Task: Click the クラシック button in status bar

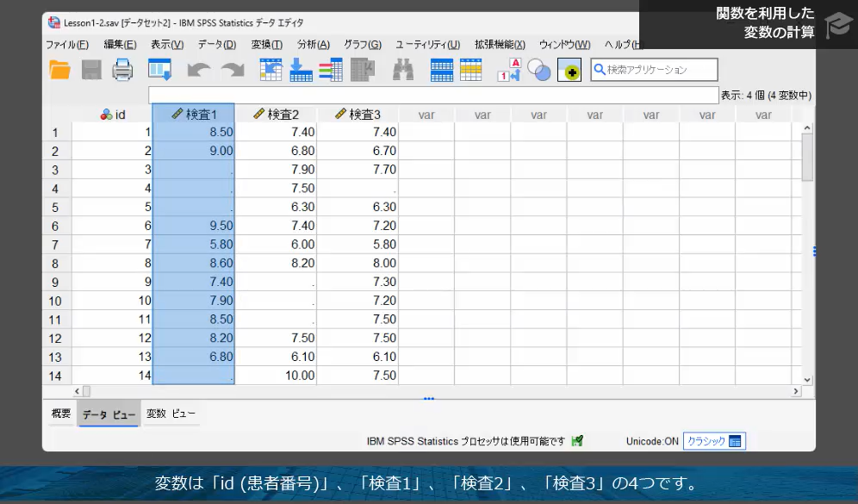Action: click(714, 441)
